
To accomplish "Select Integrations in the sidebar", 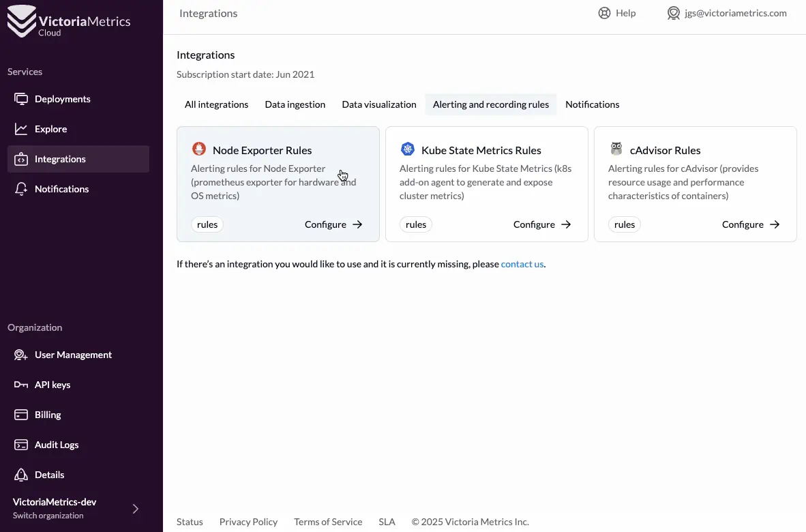I will coord(78,160).
